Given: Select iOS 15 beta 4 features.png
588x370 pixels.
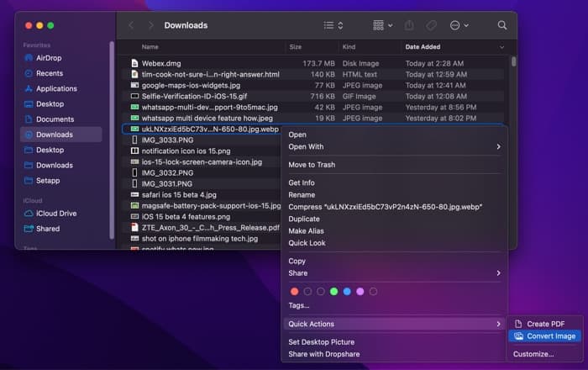Looking at the screenshot, I should click(186, 216).
